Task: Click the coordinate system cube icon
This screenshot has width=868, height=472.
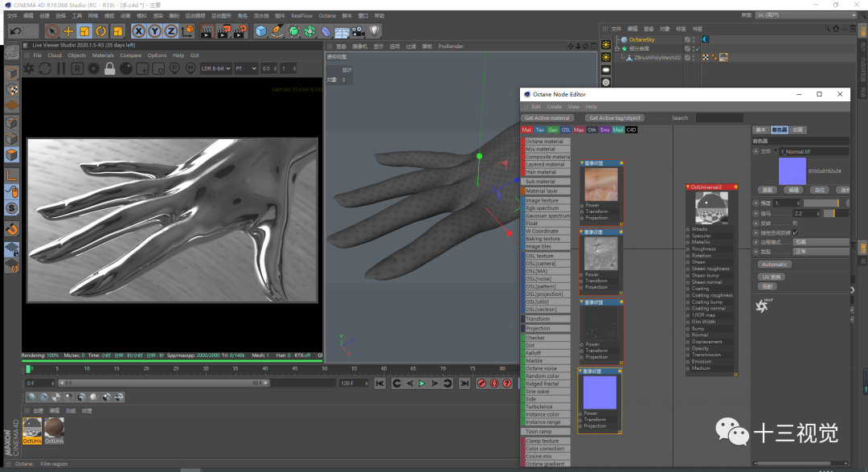Action: coord(187,31)
